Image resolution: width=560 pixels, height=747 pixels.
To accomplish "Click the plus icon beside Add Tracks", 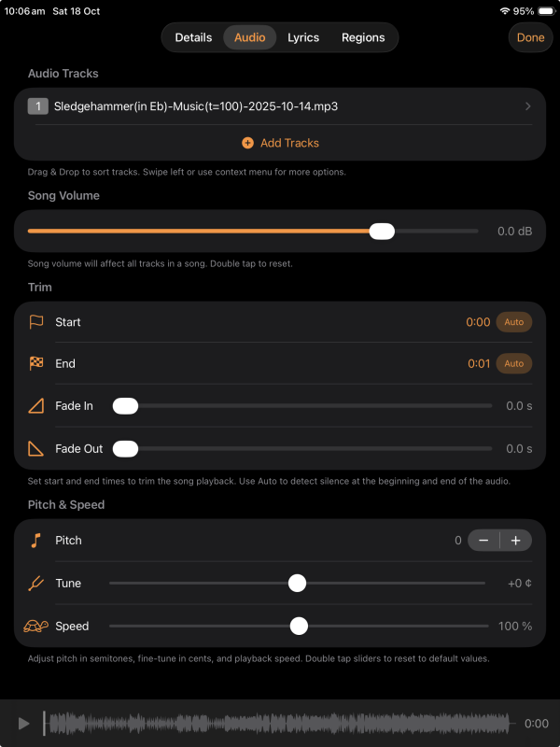I will click(247, 143).
